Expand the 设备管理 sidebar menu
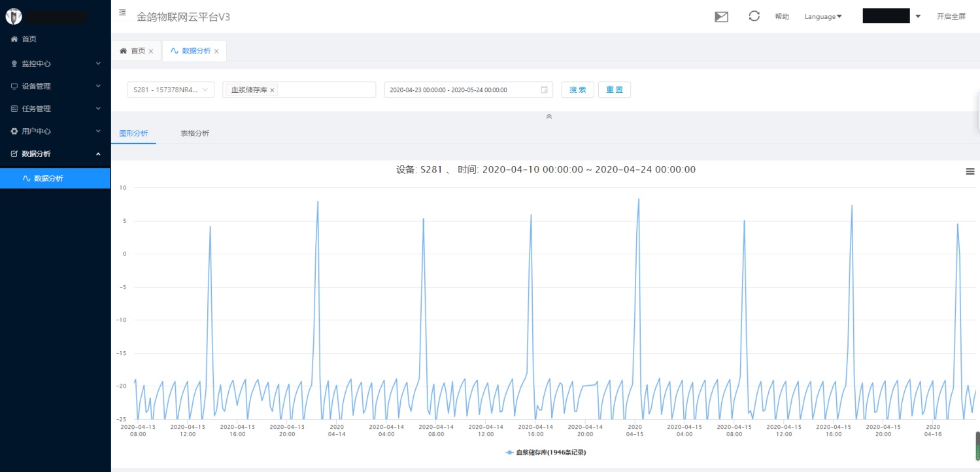 [55, 86]
